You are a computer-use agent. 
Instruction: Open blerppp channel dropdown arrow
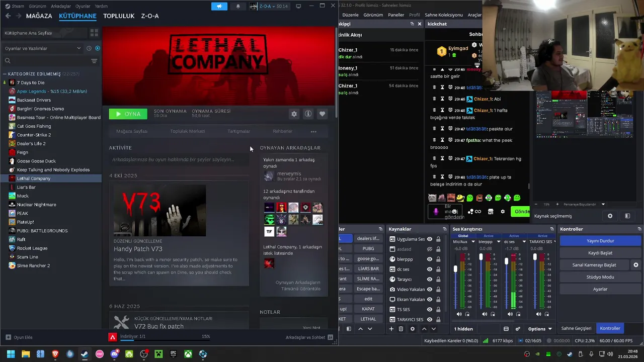[499, 242]
